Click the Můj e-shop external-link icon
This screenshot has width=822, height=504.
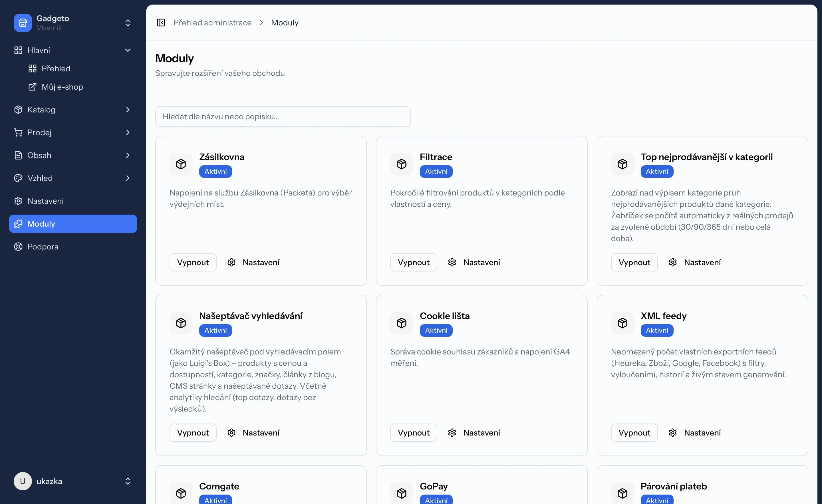pos(32,87)
